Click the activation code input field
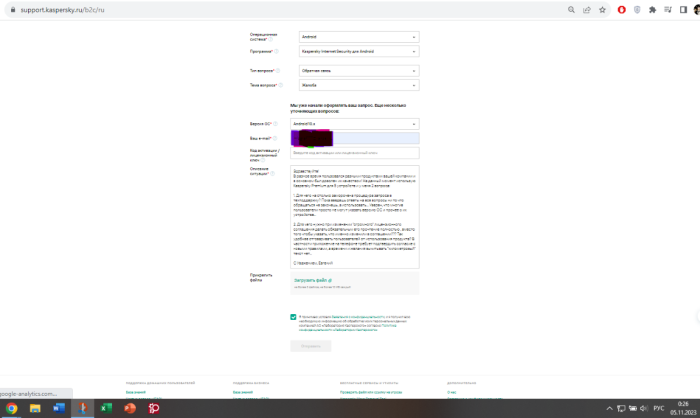 click(x=354, y=153)
